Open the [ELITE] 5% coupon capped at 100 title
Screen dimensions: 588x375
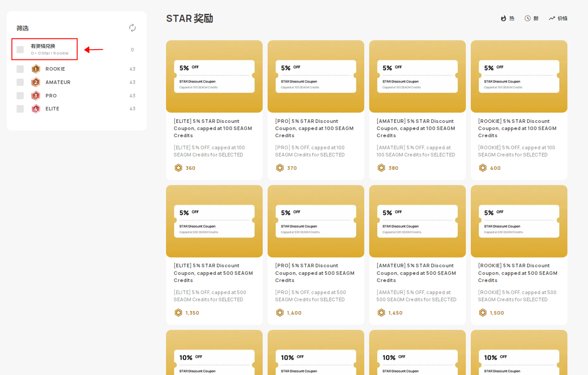213,128
